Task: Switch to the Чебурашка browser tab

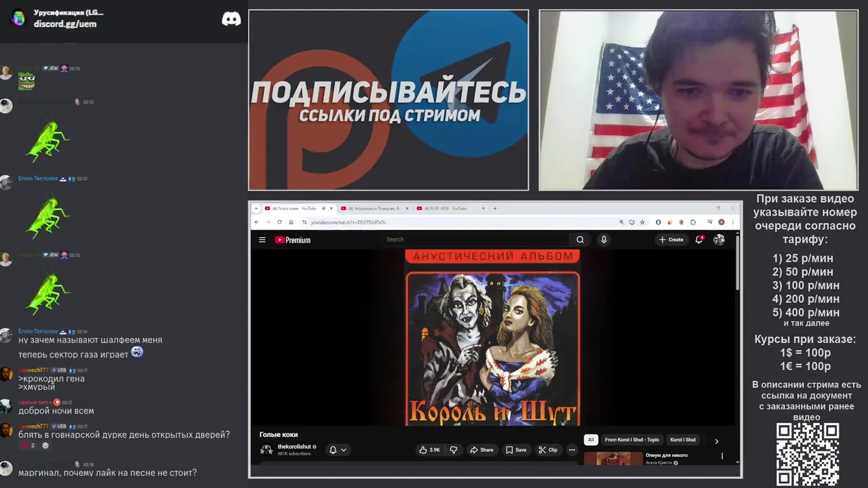Action: [375, 208]
